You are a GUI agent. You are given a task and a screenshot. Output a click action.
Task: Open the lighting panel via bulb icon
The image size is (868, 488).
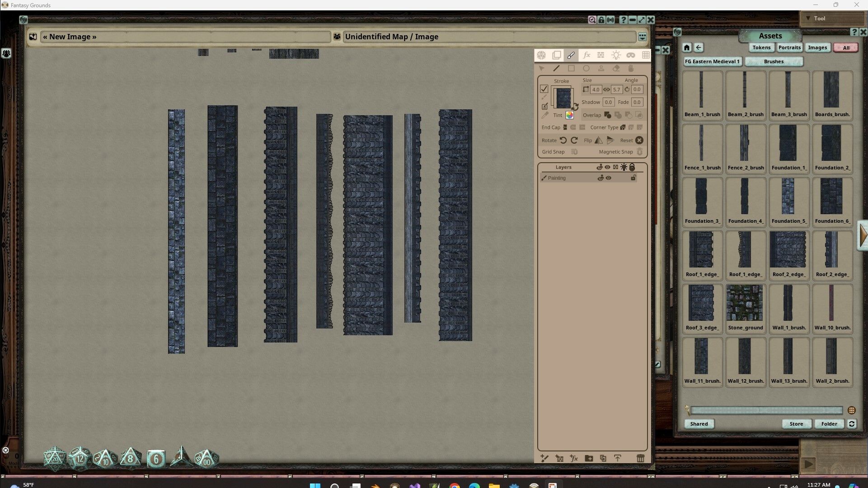tap(616, 55)
